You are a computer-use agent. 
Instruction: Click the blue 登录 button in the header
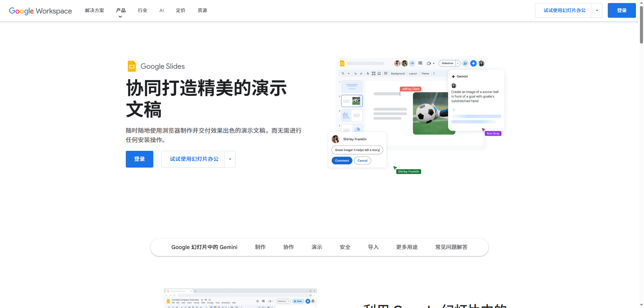click(622, 10)
